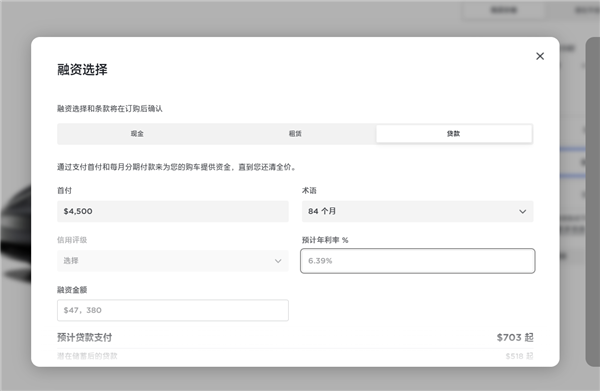Image resolution: width=600 pixels, height=391 pixels.
Task: Click the 融资金额 $47,380 input field
Action: [x=173, y=310]
